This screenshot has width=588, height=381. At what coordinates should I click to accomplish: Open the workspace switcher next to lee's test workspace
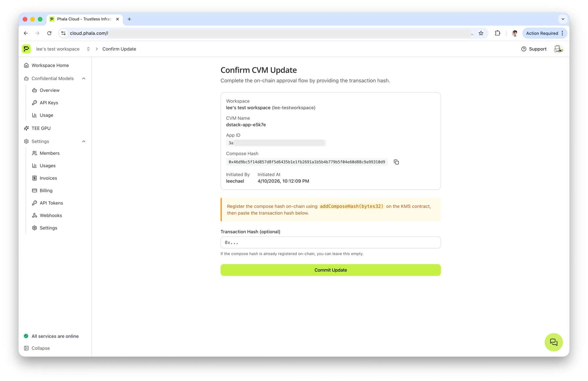tap(88, 49)
